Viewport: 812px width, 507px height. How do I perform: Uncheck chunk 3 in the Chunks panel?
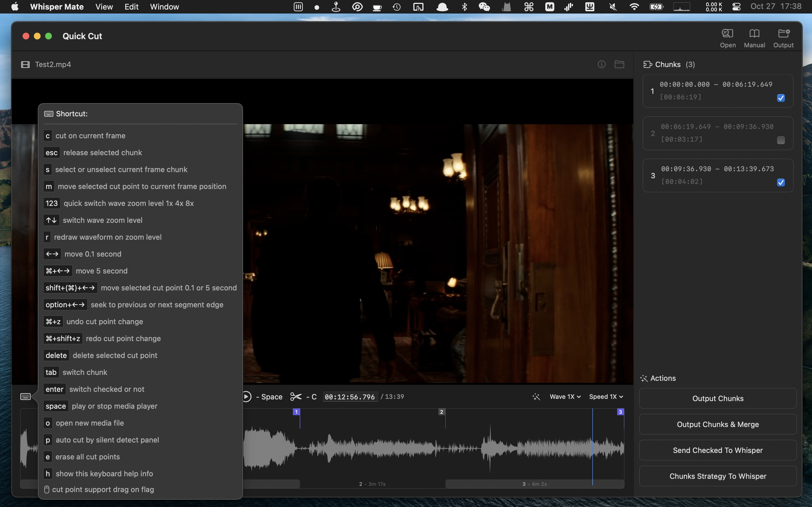tap(781, 183)
